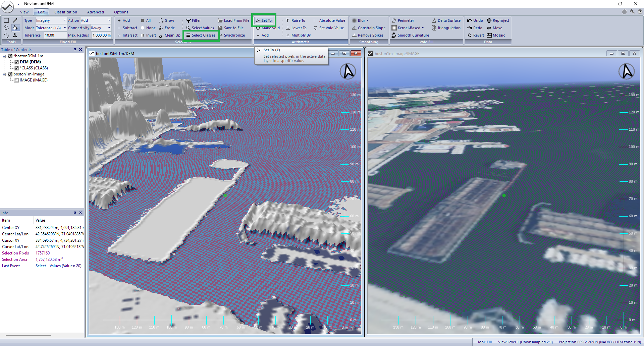Click Grow selection
This screenshot has height=346, width=644.
coord(166,20)
